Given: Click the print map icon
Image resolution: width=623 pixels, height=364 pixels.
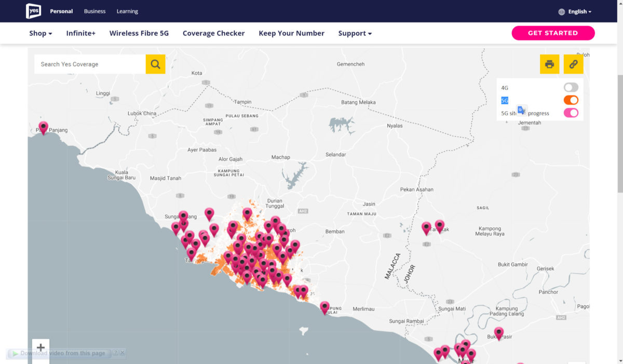Looking at the screenshot, I should 549,64.
